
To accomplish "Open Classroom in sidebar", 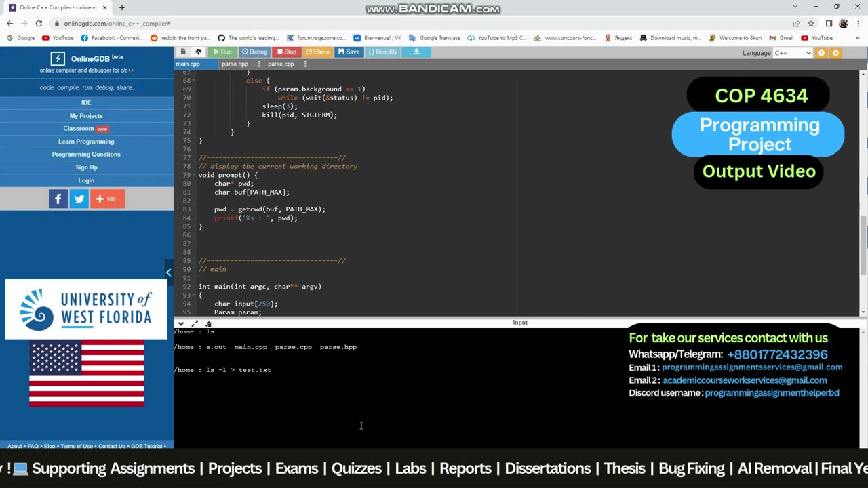I will tap(86, 129).
